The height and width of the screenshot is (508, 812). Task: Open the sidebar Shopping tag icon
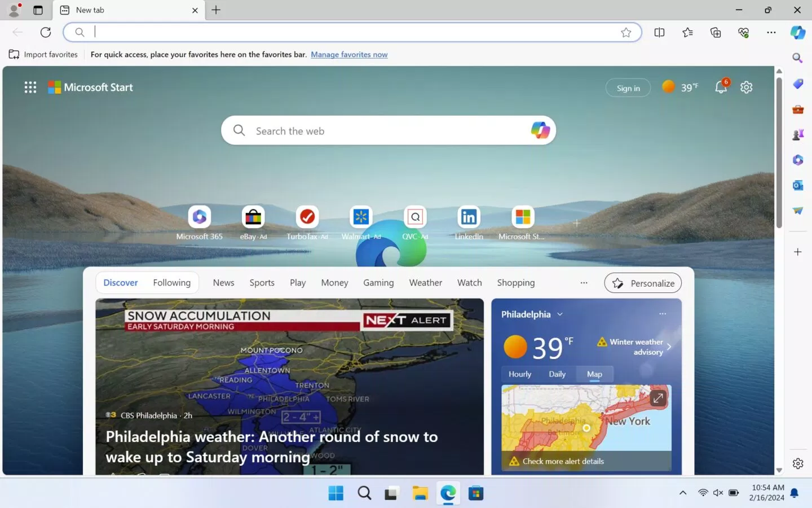point(797,84)
